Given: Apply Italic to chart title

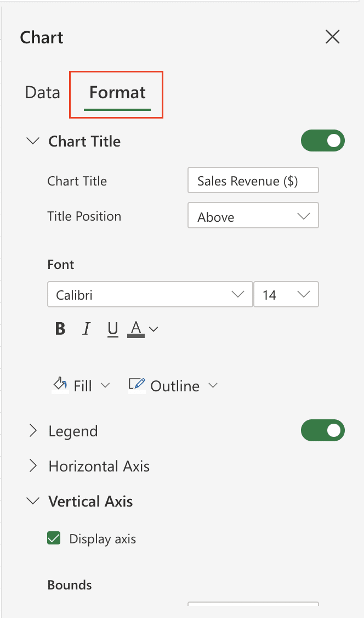Looking at the screenshot, I should pyautogui.click(x=86, y=328).
